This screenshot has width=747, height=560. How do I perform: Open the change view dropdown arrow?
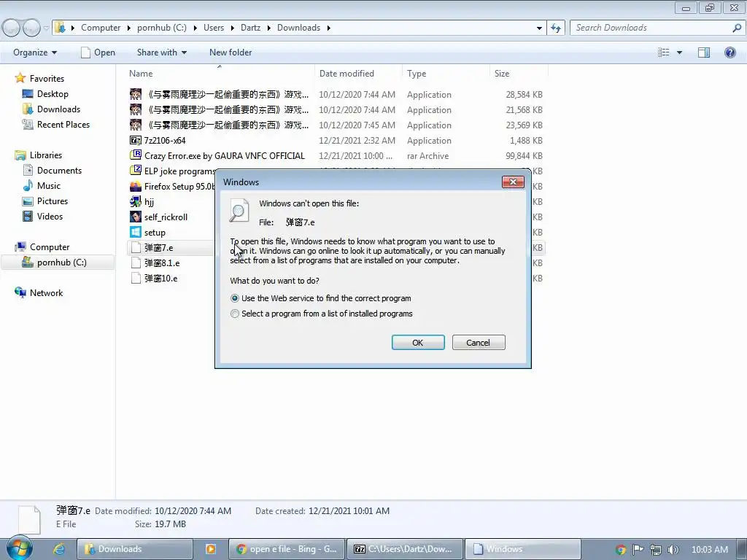[x=679, y=52]
